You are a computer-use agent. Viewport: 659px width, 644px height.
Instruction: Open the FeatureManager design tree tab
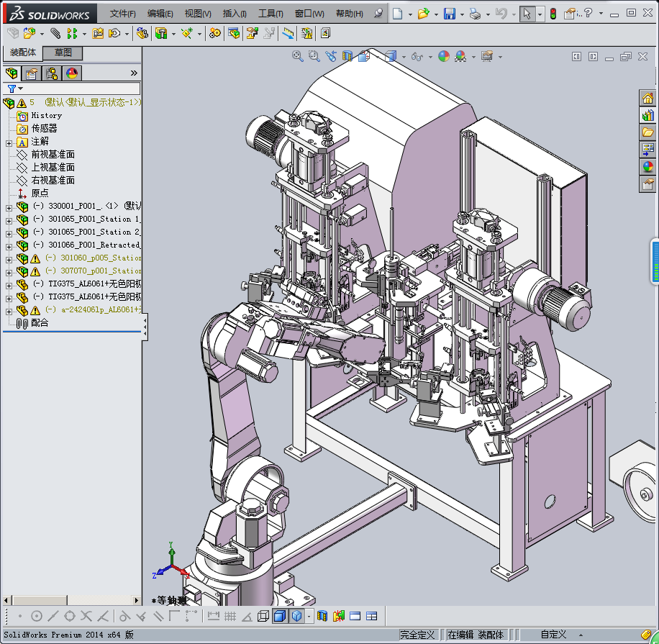[x=12, y=73]
